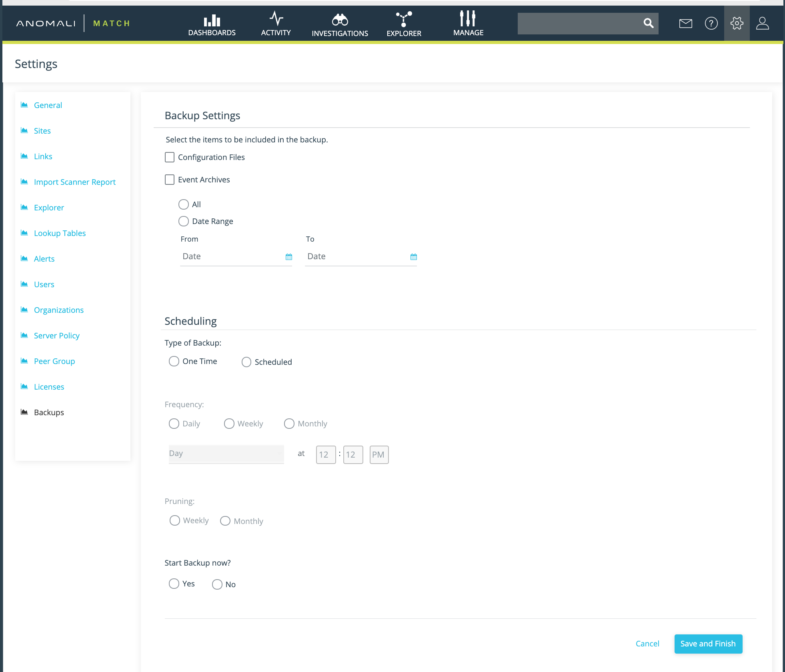Viewport: 785px width, 672px height.
Task: Open the Licenses link
Action: (x=49, y=387)
